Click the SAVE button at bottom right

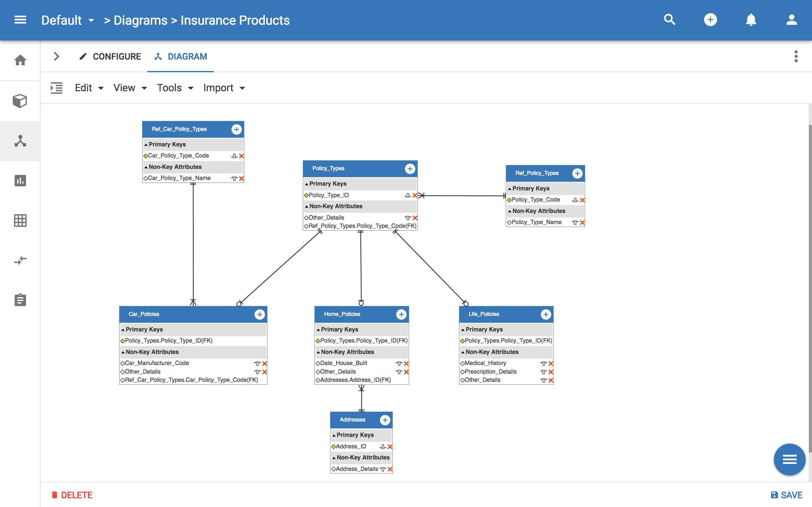(786, 495)
